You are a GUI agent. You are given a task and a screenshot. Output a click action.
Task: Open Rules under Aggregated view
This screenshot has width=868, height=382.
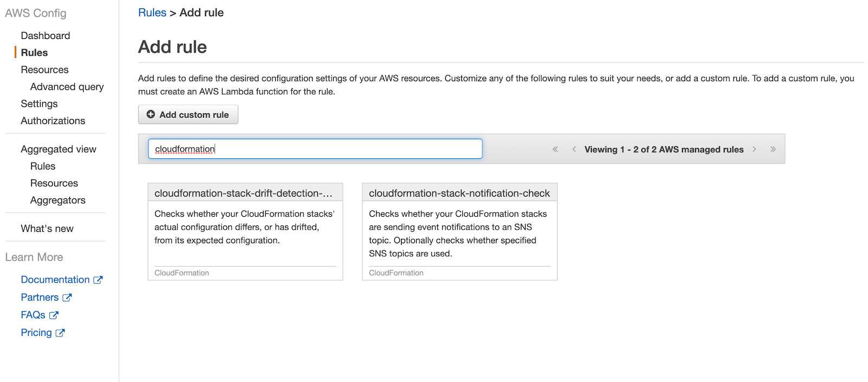(43, 166)
